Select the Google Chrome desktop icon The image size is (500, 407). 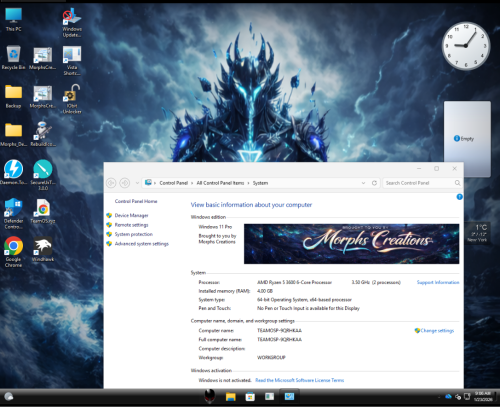(13, 252)
